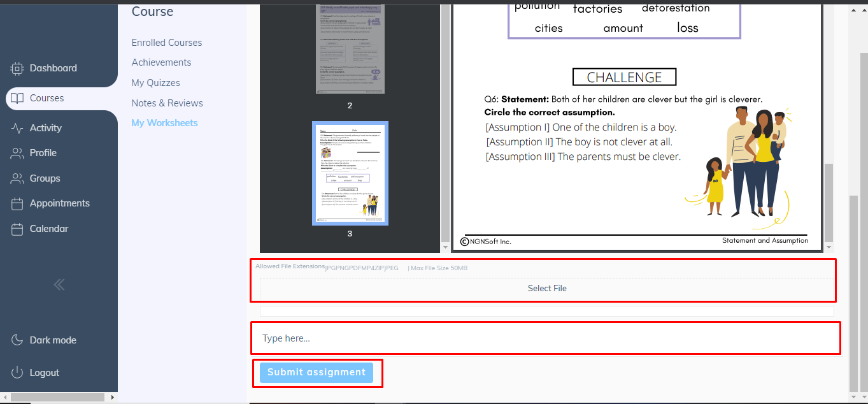Focus the Type here text field
868x404 pixels.
tap(545, 338)
